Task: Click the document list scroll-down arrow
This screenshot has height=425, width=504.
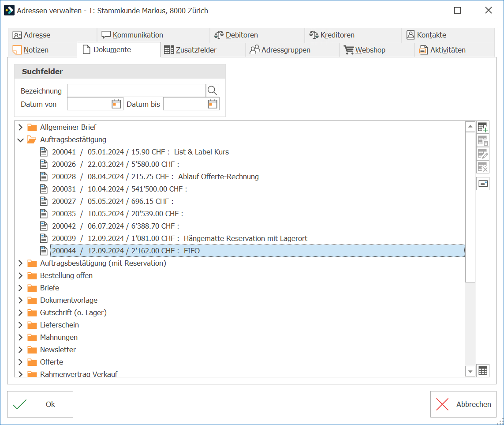Action: pyautogui.click(x=470, y=371)
